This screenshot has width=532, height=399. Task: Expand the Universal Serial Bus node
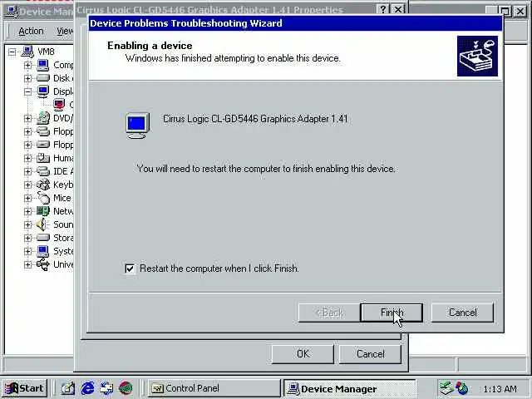coord(27,264)
